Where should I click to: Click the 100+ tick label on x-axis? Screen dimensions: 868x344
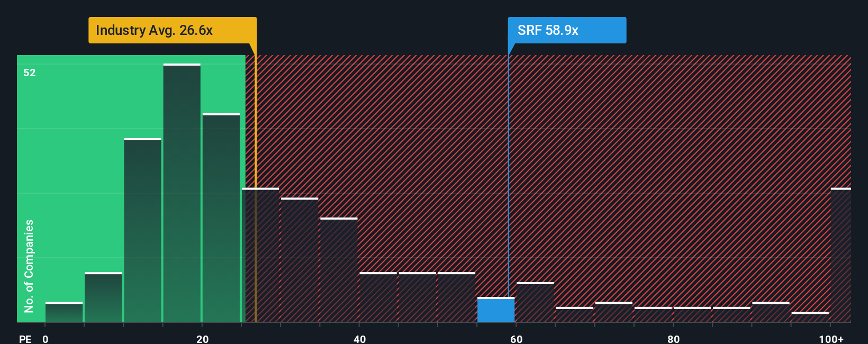(831, 339)
